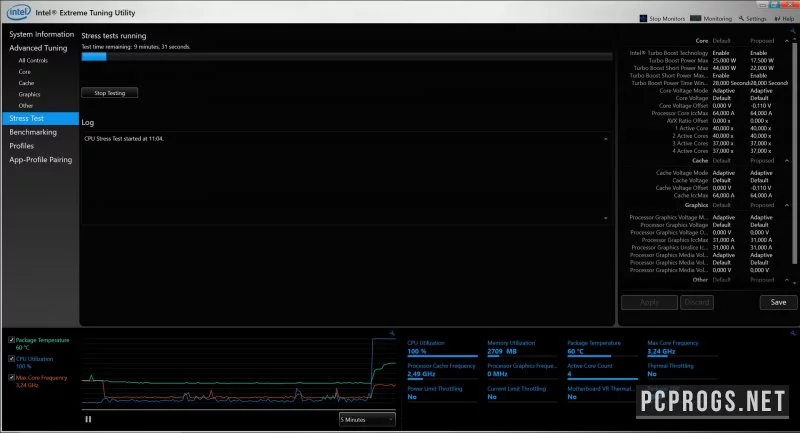Select Graphics under Advanced Tuning
This screenshot has height=433, width=800.
[29, 94]
